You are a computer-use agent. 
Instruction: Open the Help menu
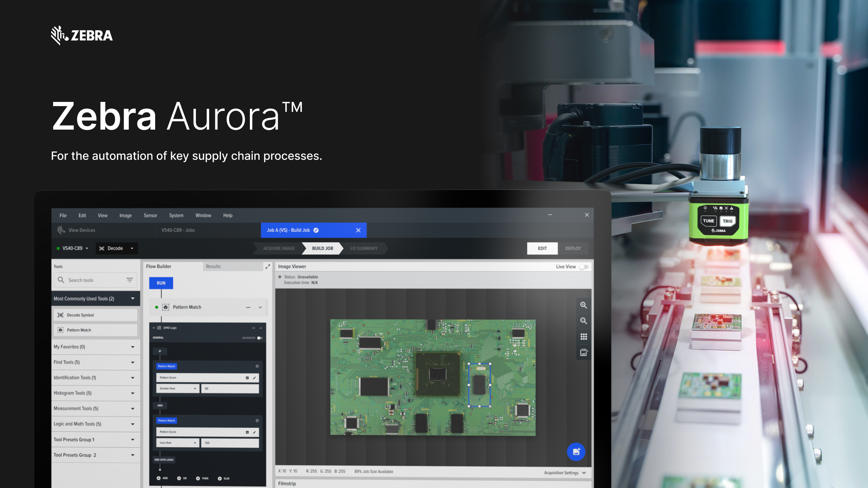point(228,215)
